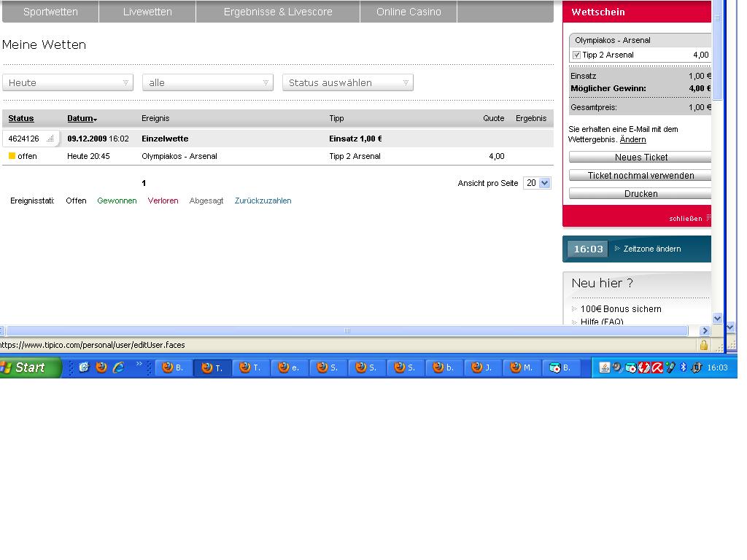
Task: Click Ticket nochmal verwenden button
Action: [640, 175]
